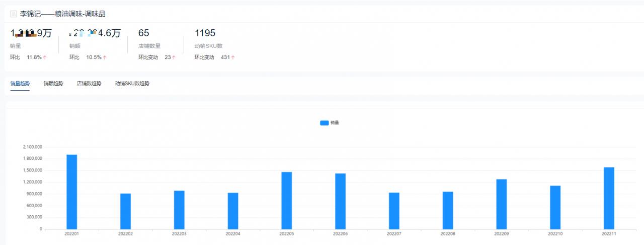Click the 900,000 axis label
This screenshot has height=245, width=644.
(x=34, y=194)
